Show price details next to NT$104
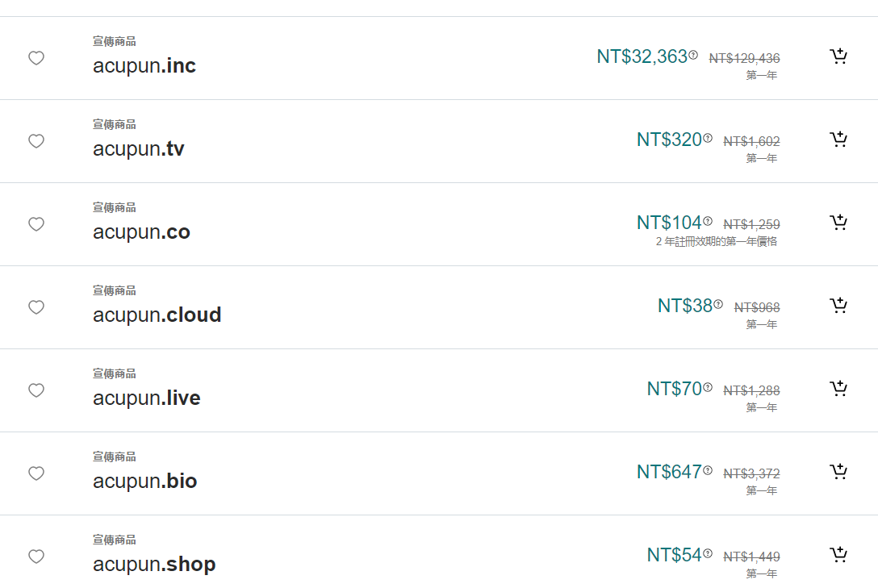This screenshot has width=878, height=588. click(708, 221)
